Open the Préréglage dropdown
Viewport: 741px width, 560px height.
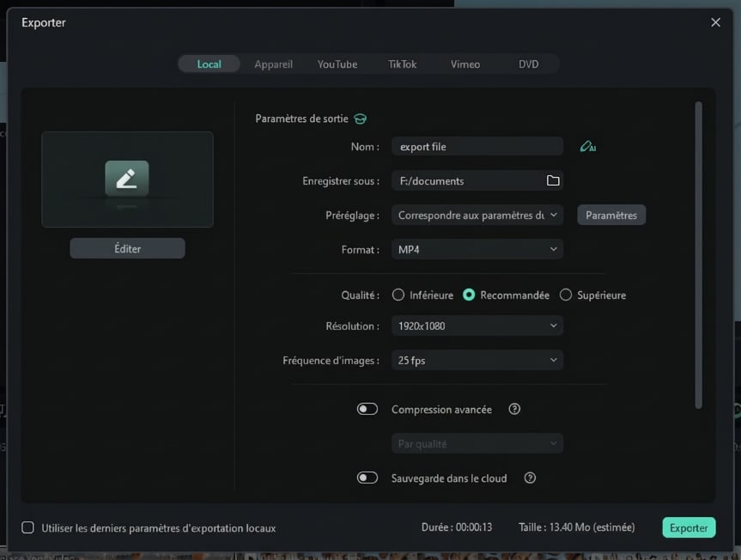point(477,215)
